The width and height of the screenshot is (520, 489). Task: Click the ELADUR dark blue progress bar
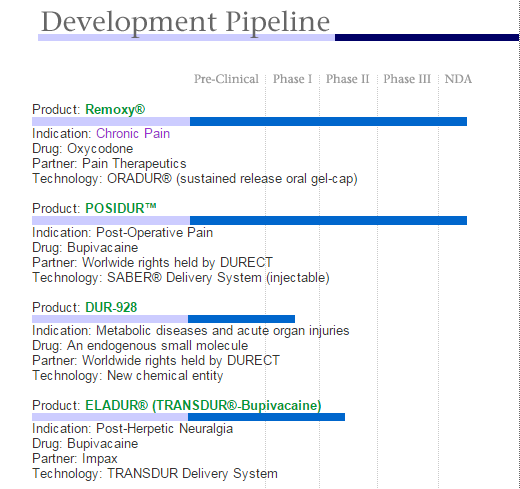tap(266, 417)
